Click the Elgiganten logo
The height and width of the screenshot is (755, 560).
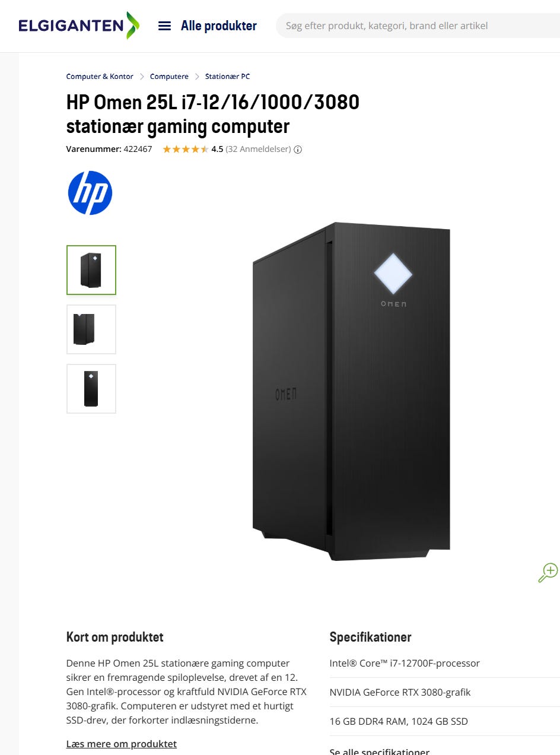click(x=79, y=26)
